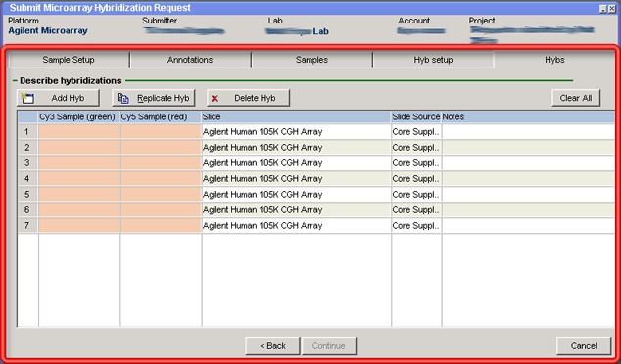The height and width of the screenshot is (364, 621).
Task: Close the Submit Microarray Hybridization Request window
Action: [x=613, y=9]
